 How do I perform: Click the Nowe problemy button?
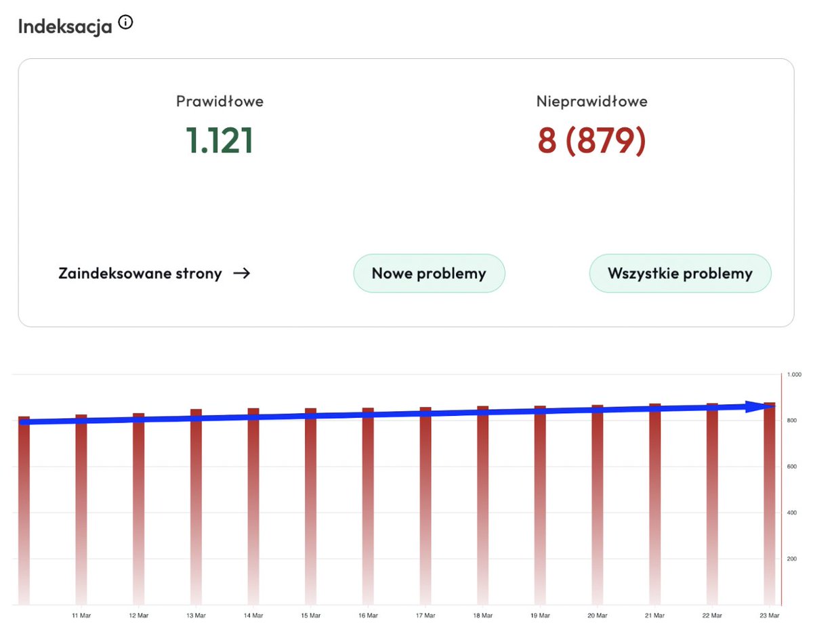429,274
